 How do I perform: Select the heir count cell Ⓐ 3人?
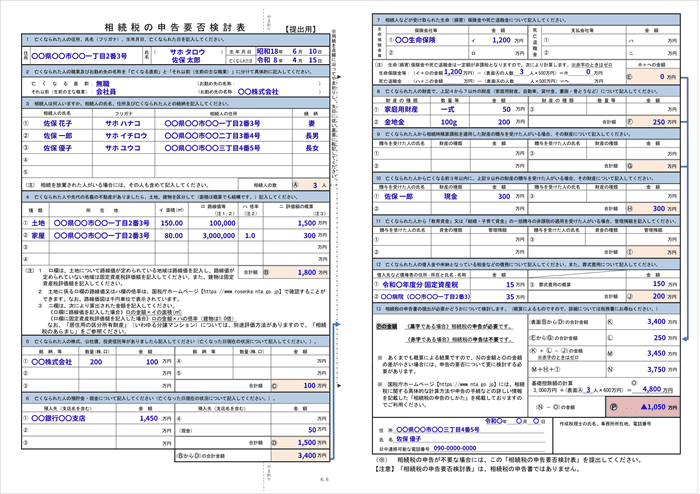[x=310, y=185]
